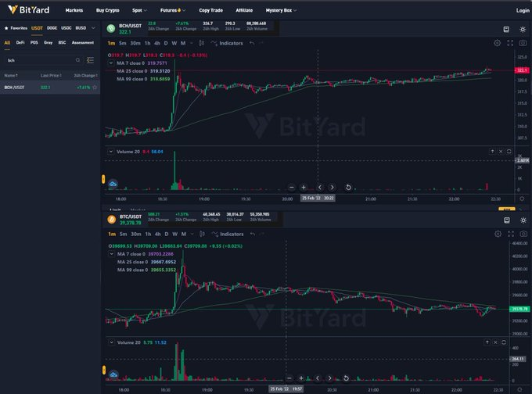Filter pairs by POS category
532x394 pixels.
34,43
